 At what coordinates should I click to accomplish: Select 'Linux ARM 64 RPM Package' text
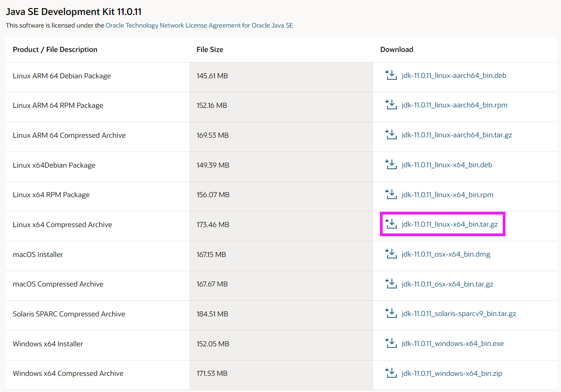[x=58, y=105]
